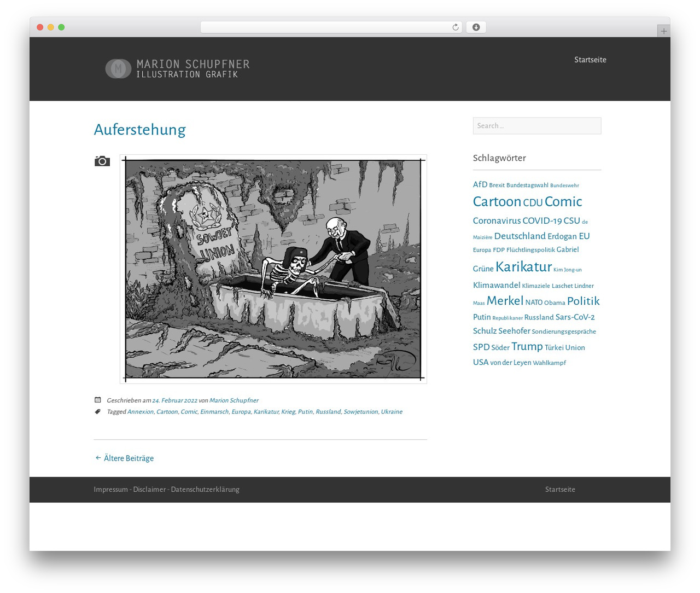Viewport: 700px width, 593px height.
Task: Select Bundestagswahl in the tag cloud
Action: [x=527, y=185]
